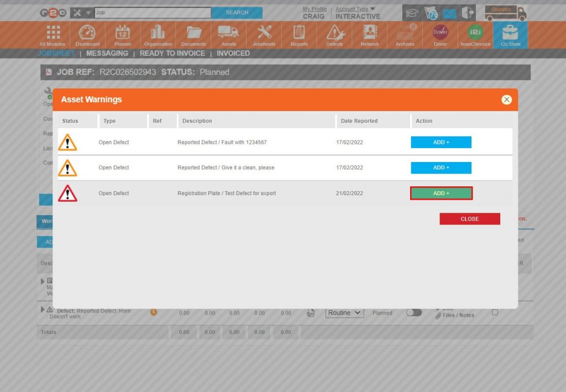The image size is (566, 392).
Task: Click the orange warning icon for clean request
Action: (67, 168)
